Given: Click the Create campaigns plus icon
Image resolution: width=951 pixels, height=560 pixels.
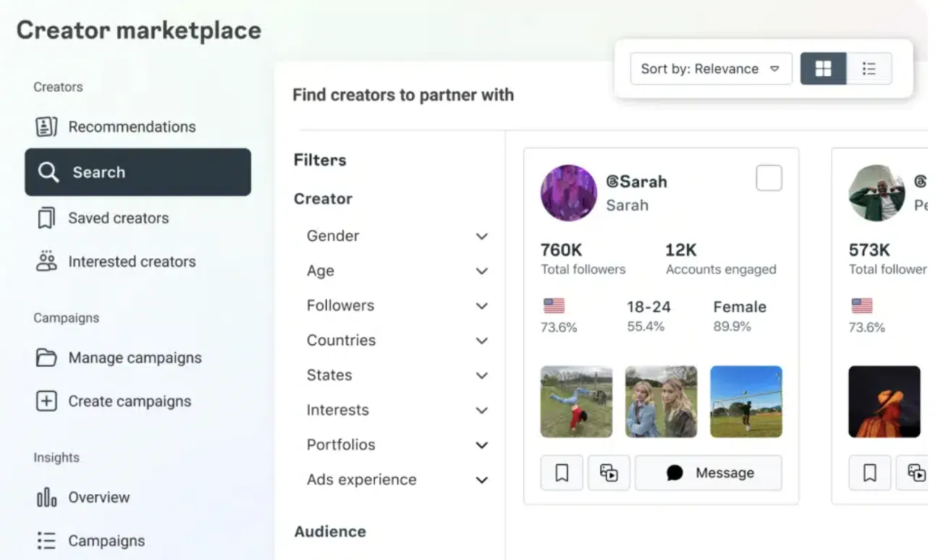Looking at the screenshot, I should 46,401.
